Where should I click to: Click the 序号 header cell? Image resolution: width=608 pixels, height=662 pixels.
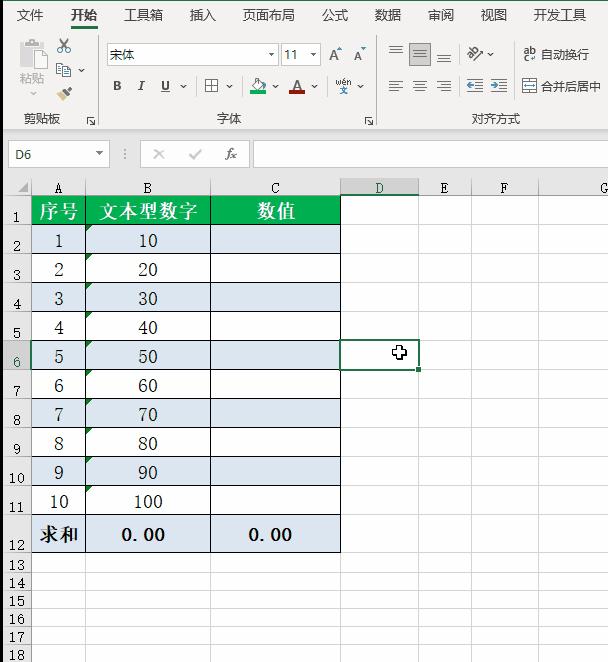tap(58, 210)
